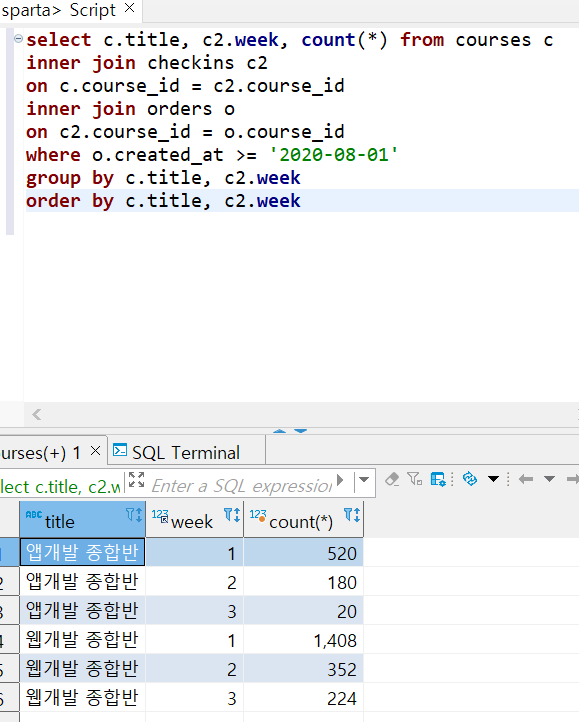Open the filter history dropdown arrow

pyautogui.click(x=364, y=480)
